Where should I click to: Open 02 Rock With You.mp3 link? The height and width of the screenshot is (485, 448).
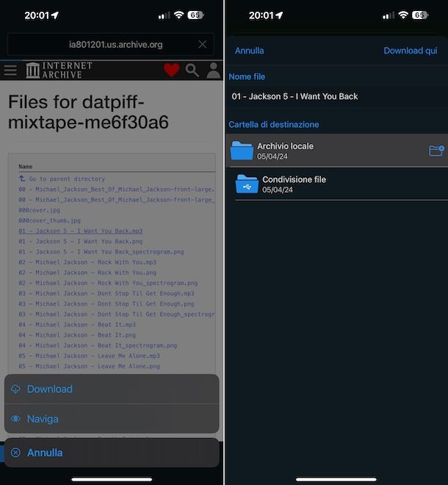coord(87,262)
